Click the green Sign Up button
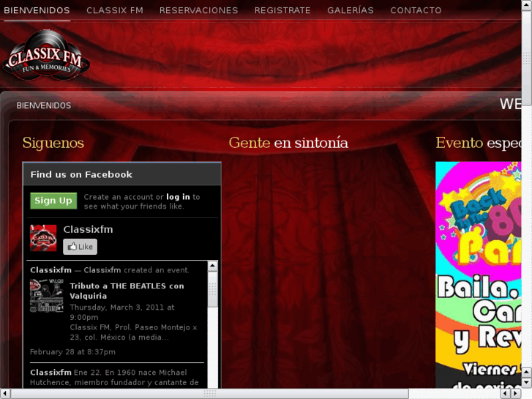 (53, 201)
